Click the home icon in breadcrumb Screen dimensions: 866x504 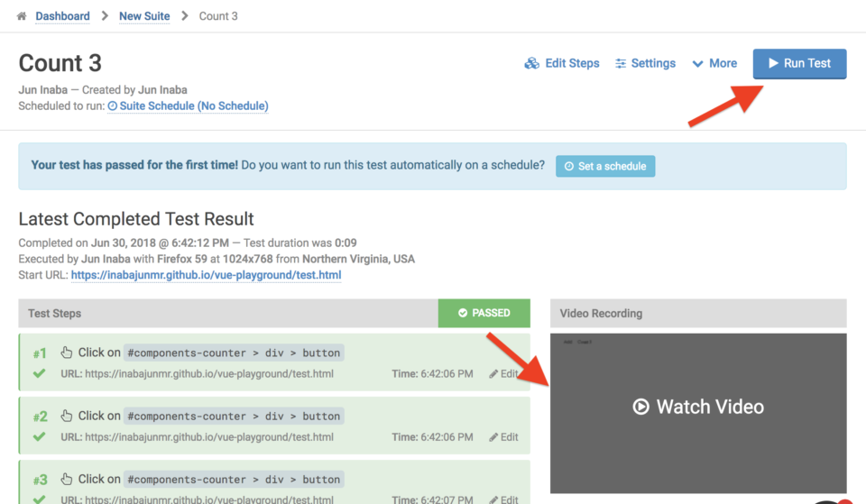click(22, 16)
